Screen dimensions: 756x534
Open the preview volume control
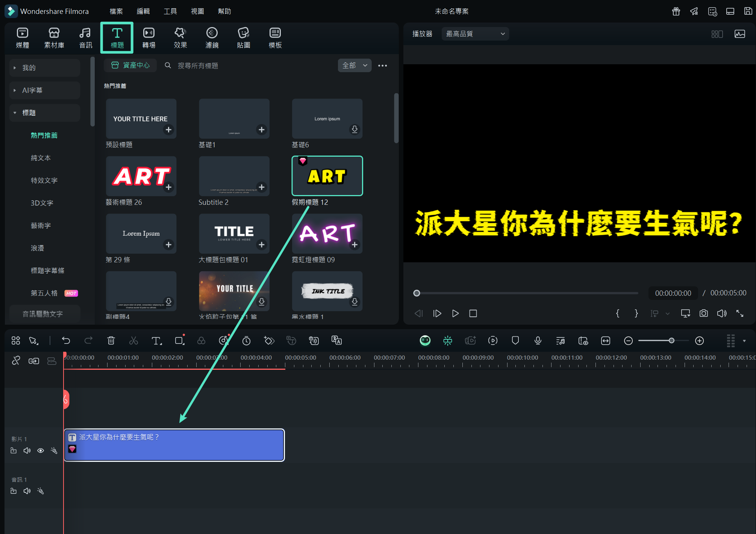click(721, 313)
